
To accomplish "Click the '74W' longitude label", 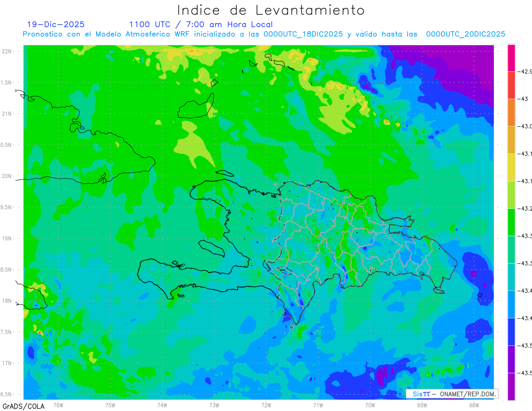I will click(x=162, y=405).
